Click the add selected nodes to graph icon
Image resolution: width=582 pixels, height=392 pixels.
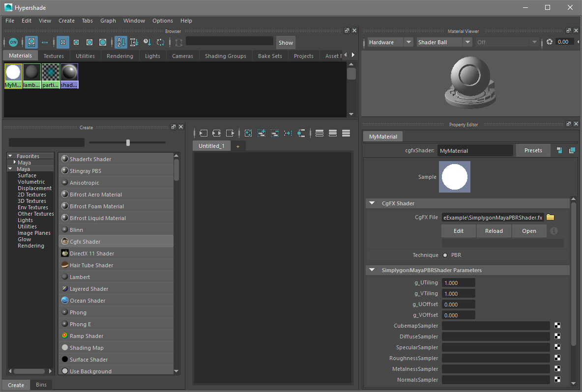click(x=261, y=133)
